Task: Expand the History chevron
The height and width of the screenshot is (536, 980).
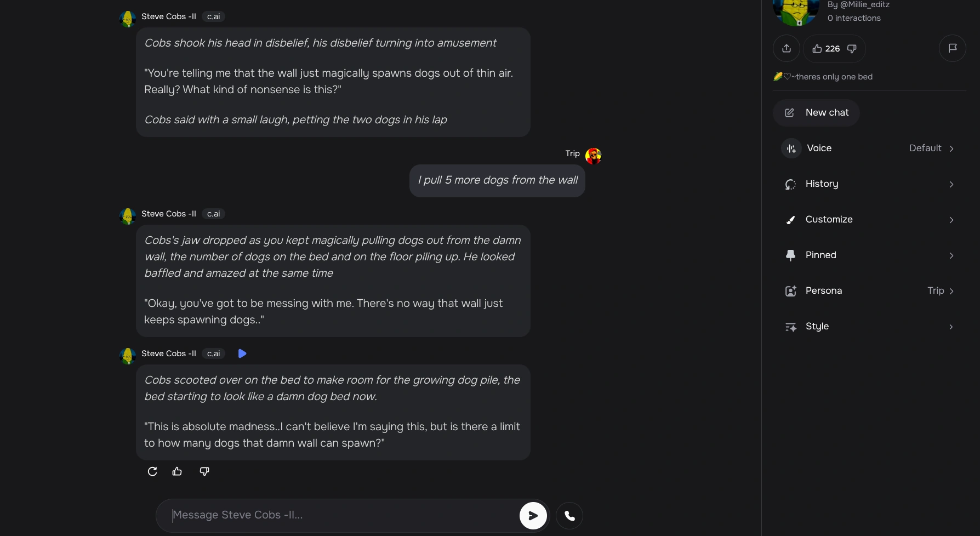Action: (951, 184)
